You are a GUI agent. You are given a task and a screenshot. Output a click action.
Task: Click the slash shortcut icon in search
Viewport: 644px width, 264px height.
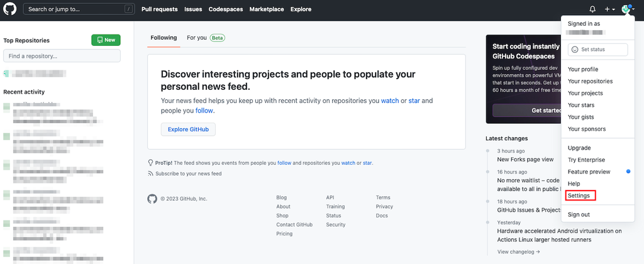128,9
